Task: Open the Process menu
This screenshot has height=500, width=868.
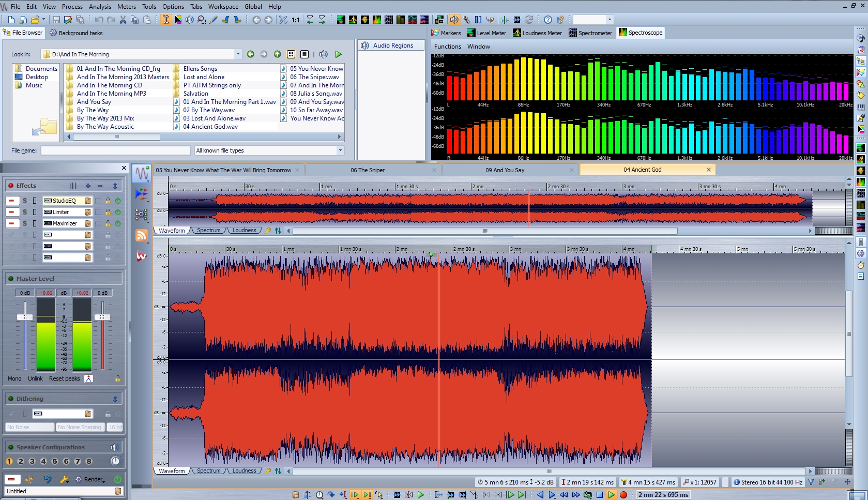Action: (x=72, y=7)
